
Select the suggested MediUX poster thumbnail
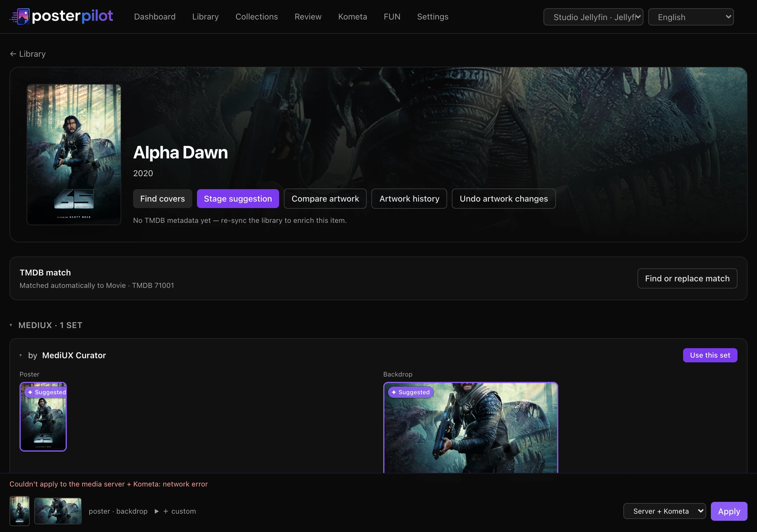tap(43, 416)
